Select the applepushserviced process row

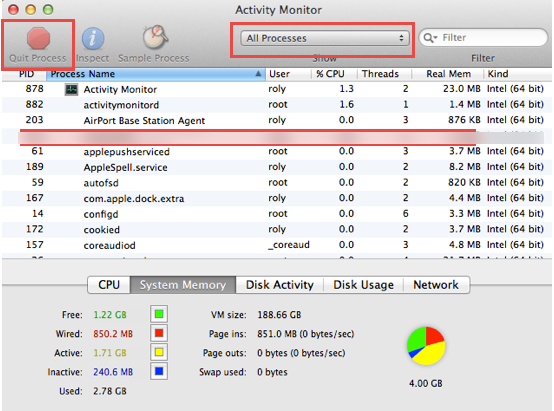pos(277,152)
